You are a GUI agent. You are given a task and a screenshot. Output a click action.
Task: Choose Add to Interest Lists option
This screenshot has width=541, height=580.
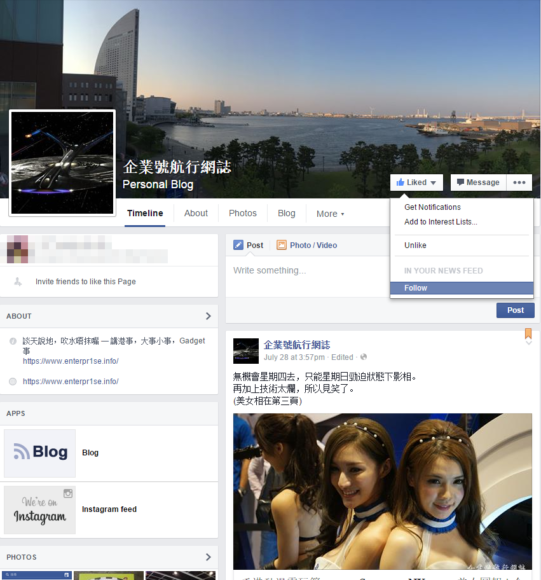pos(440,222)
